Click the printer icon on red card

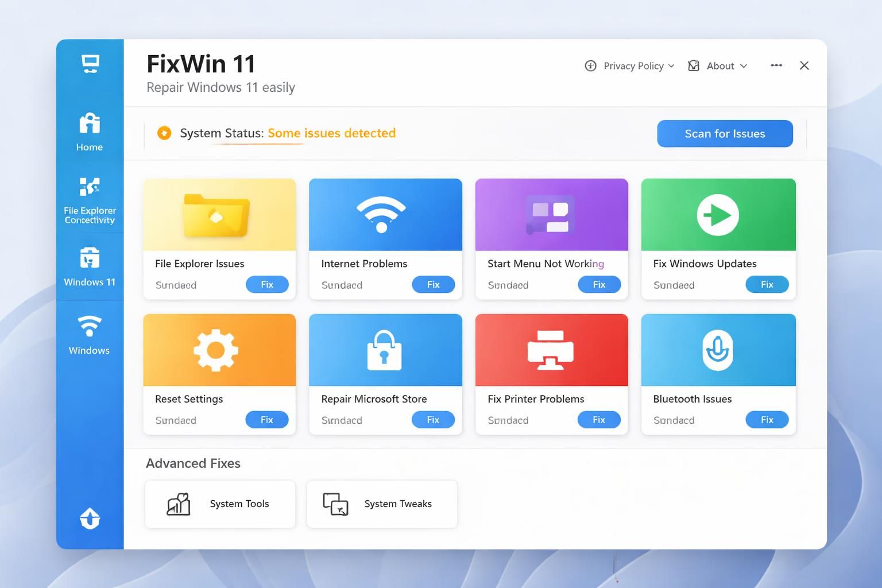pyautogui.click(x=550, y=350)
